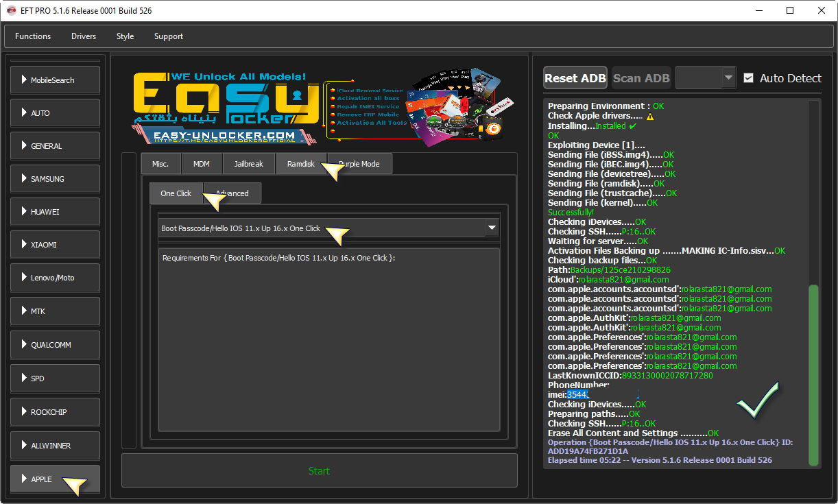Choose the Lenovo/Moto section
The height and width of the screenshot is (504, 838).
tap(55, 278)
